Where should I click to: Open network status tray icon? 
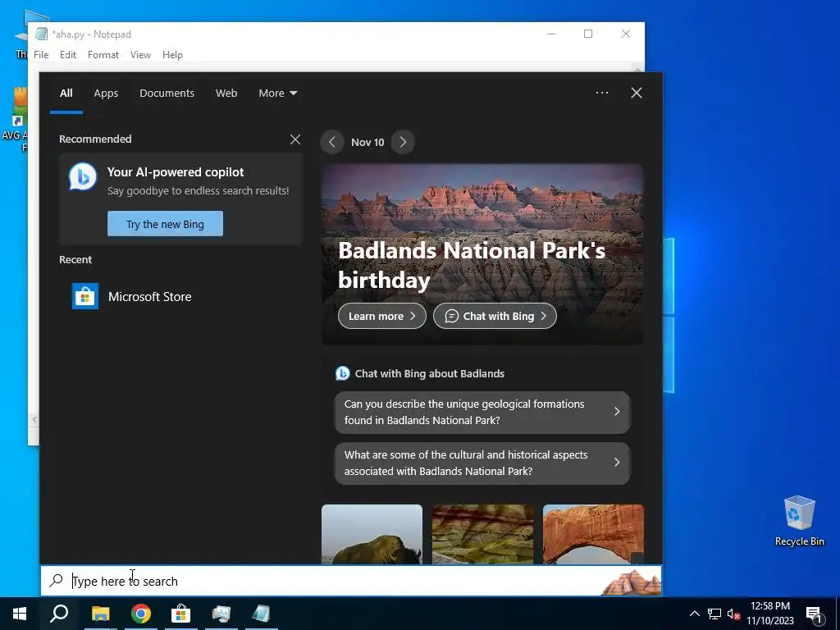coord(714,614)
